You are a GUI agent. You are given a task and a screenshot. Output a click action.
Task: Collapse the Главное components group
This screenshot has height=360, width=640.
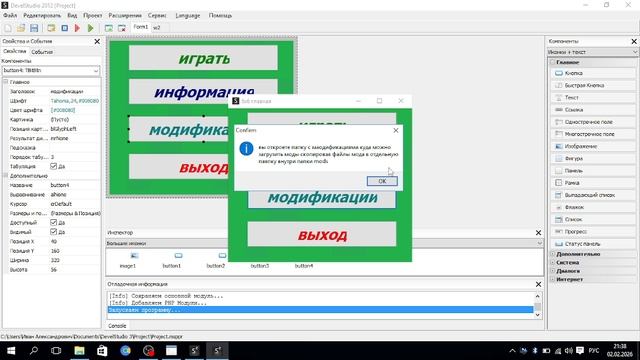point(552,62)
